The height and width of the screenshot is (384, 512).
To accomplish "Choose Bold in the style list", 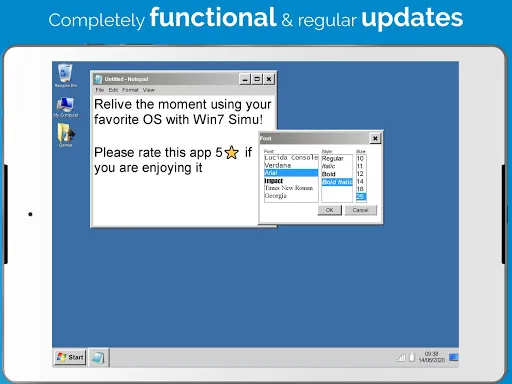I will pos(337,174).
